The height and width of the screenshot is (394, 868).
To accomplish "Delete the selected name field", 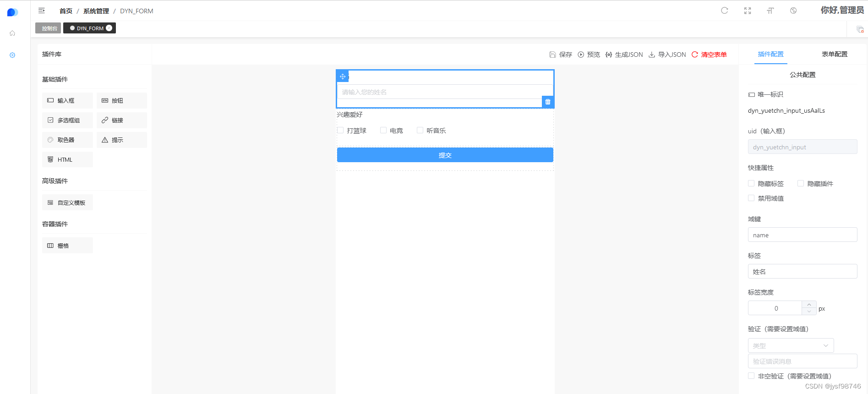I will 548,102.
